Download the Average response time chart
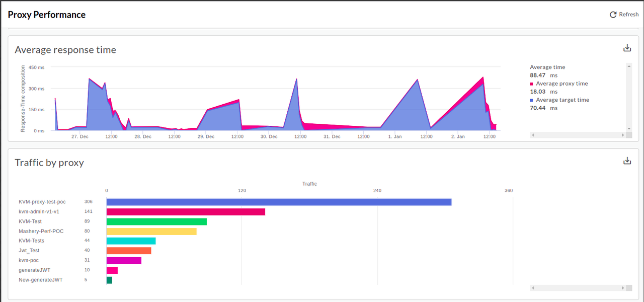This screenshot has width=644, height=302. pyautogui.click(x=627, y=48)
